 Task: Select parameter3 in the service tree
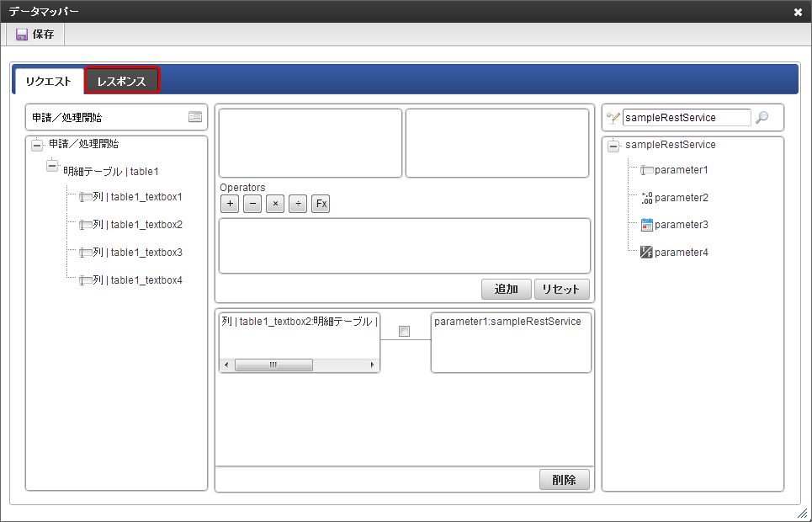point(674,225)
